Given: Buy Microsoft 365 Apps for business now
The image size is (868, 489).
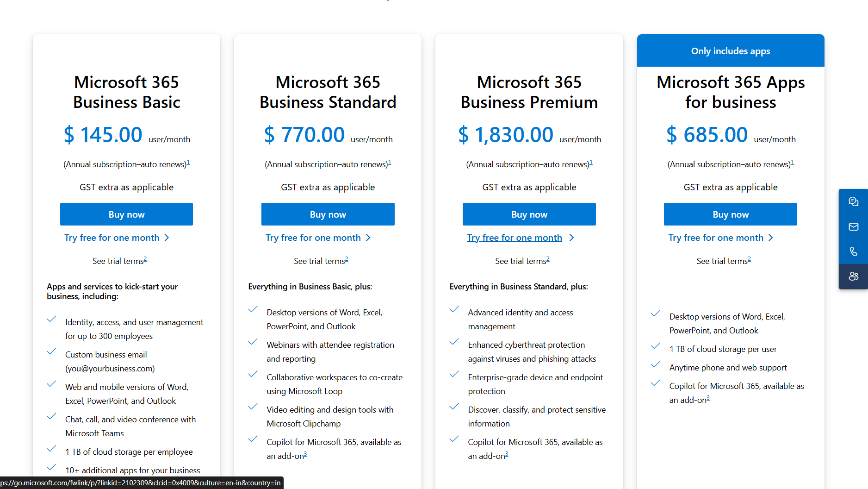Looking at the screenshot, I should (x=730, y=214).
